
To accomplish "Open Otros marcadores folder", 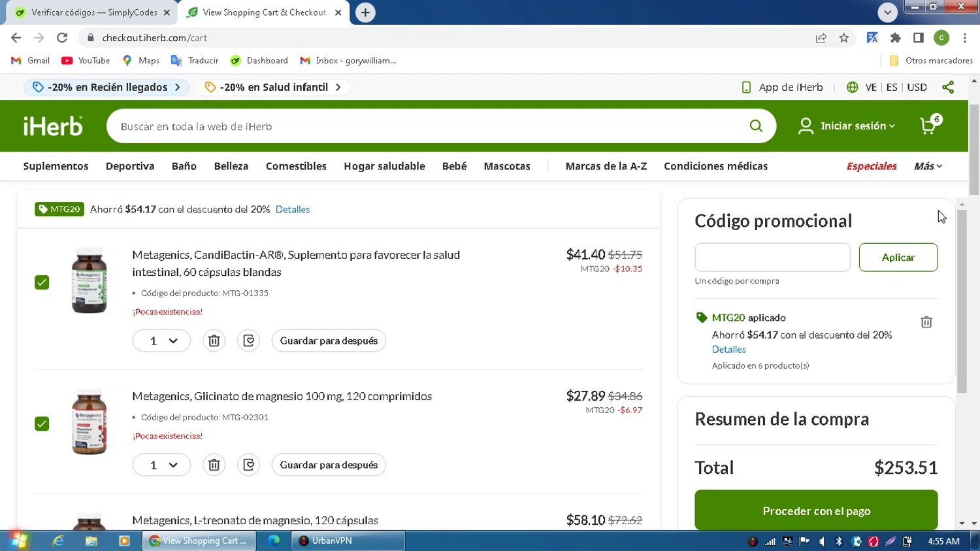I will pos(931,60).
